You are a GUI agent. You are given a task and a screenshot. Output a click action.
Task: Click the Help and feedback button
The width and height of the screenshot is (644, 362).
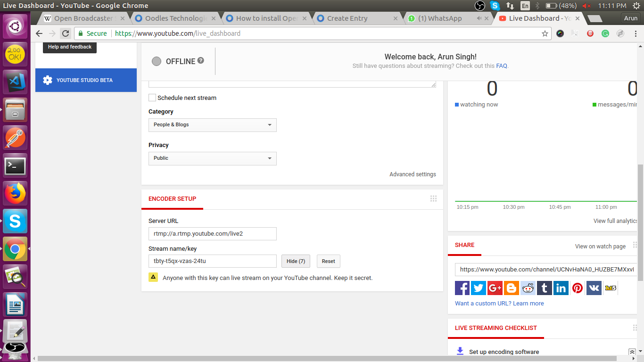pyautogui.click(x=70, y=47)
